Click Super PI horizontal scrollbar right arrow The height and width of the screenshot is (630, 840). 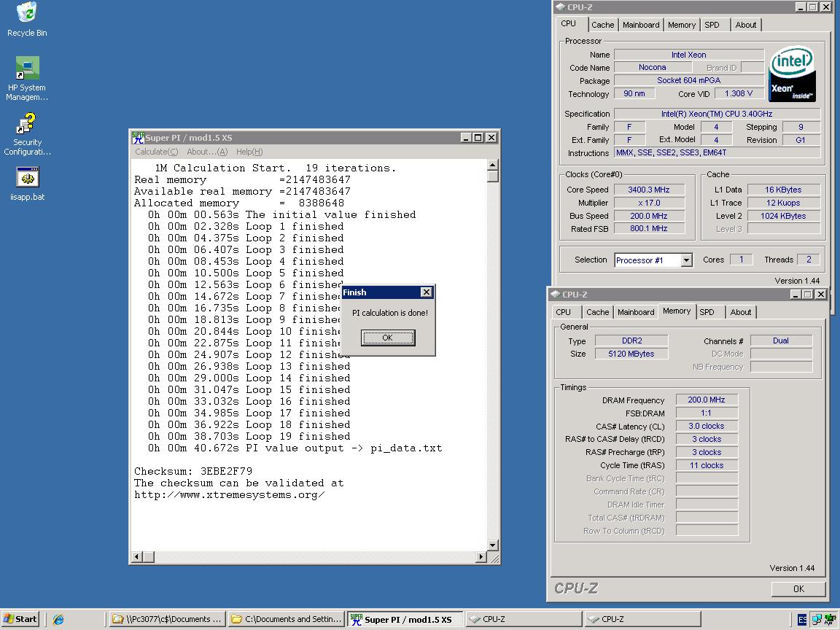pos(481,556)
